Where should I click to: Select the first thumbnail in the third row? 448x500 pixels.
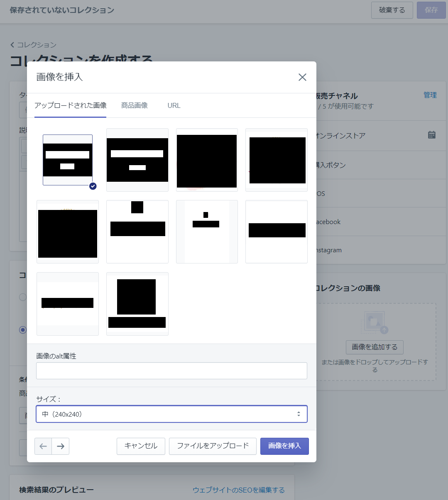click(x=68, y=304)
